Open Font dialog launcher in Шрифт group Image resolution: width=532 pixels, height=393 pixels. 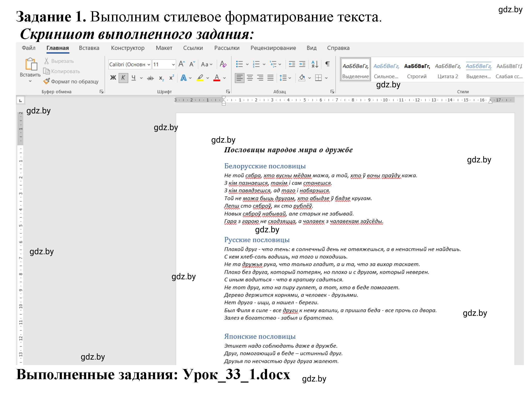(228, 92)
